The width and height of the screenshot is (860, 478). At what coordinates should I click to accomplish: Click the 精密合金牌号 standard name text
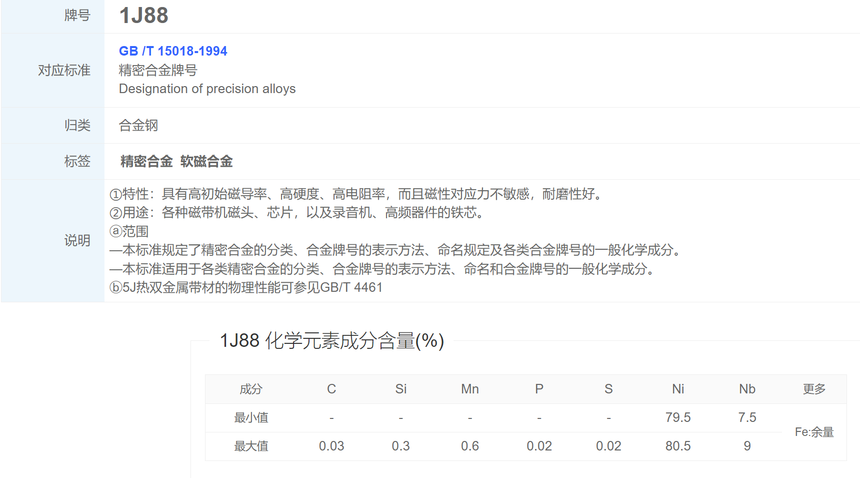click(158, 70)
